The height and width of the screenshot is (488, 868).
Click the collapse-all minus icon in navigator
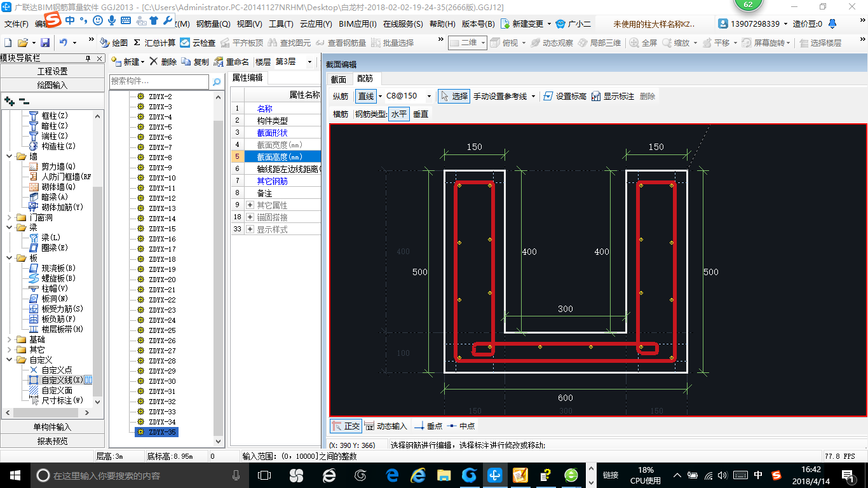coord(24,101)
